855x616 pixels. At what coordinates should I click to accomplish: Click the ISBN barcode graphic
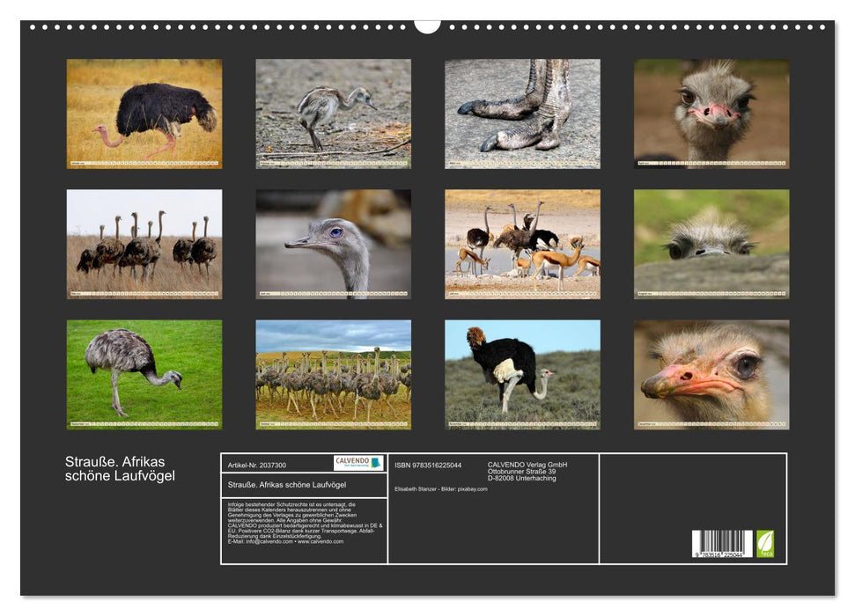(724, 542)
